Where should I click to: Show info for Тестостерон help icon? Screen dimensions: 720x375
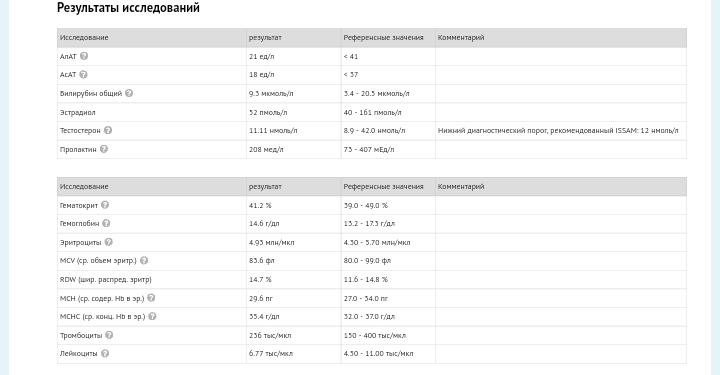pos(108,130)
